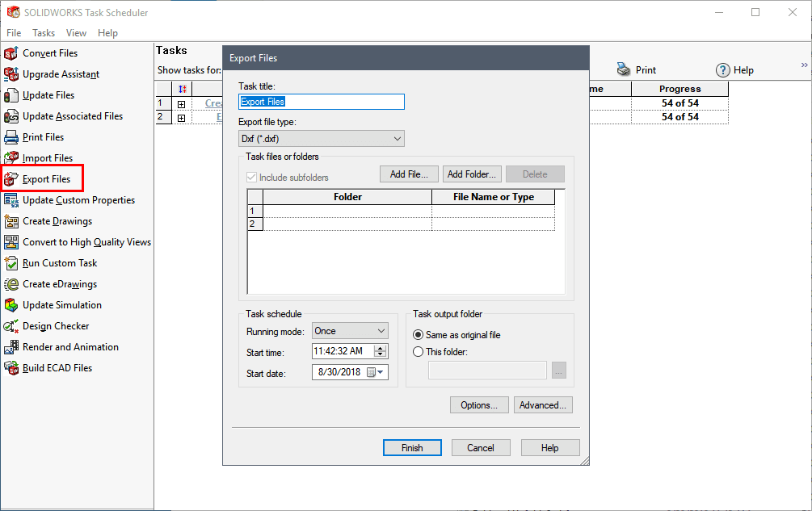Screen dimensions: 812x511
Task: Click the Run Custom Task icon
Action: [x=11, y=263]
